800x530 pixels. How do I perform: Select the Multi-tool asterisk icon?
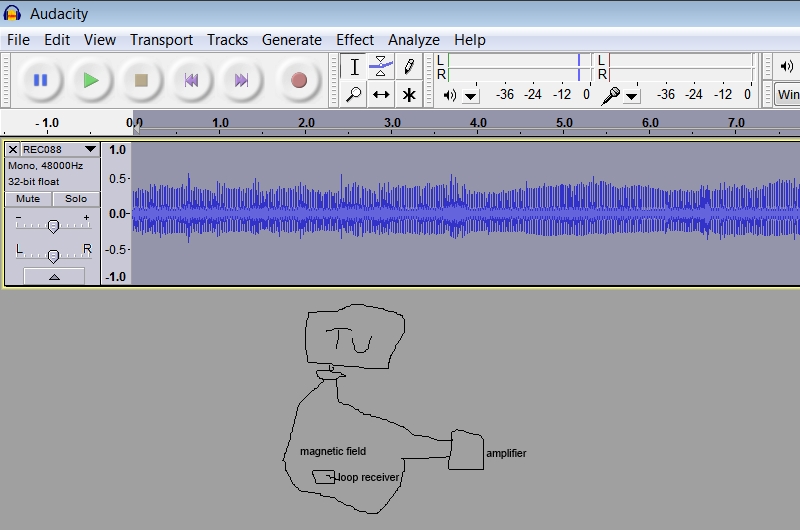tap(409, 95)
